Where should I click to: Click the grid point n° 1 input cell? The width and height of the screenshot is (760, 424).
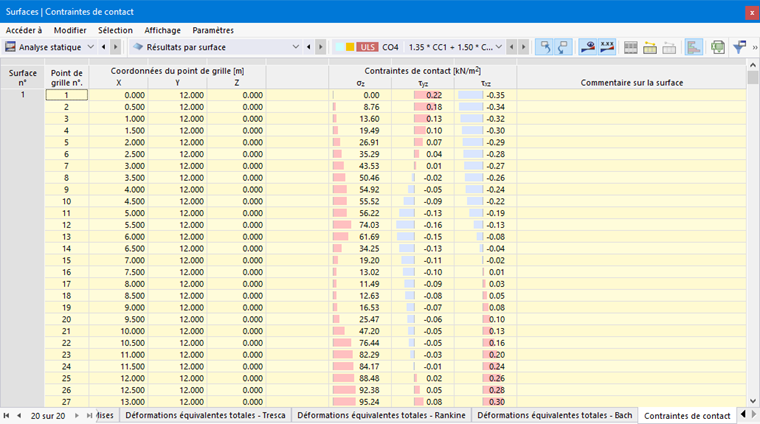[66, 95]
